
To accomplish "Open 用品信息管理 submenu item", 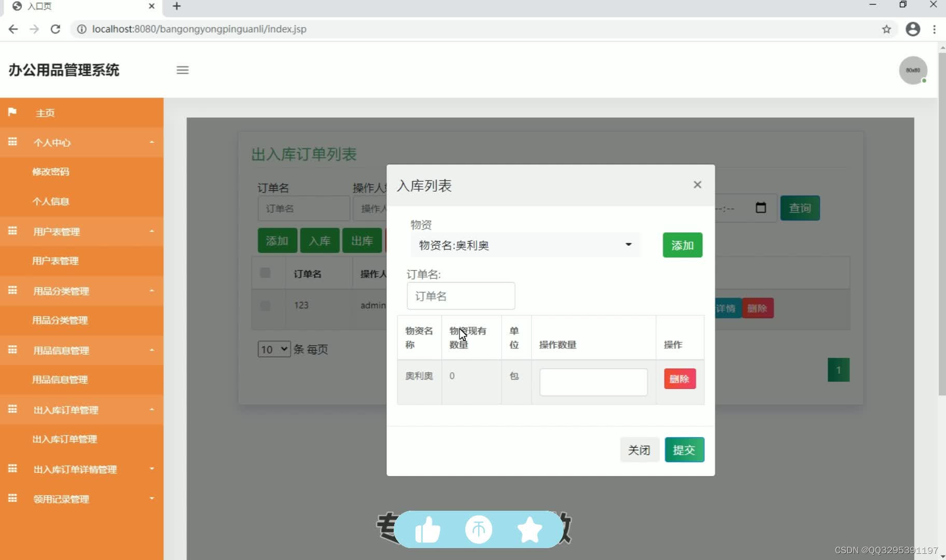I will [60, 380].
